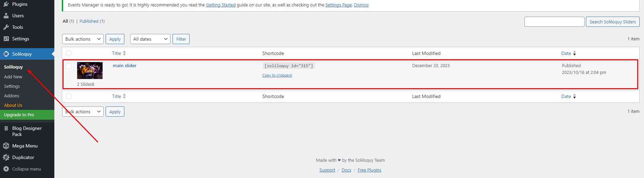Click the Users person icon
This screenshot has width=644, height=178.
pos(6,16)
